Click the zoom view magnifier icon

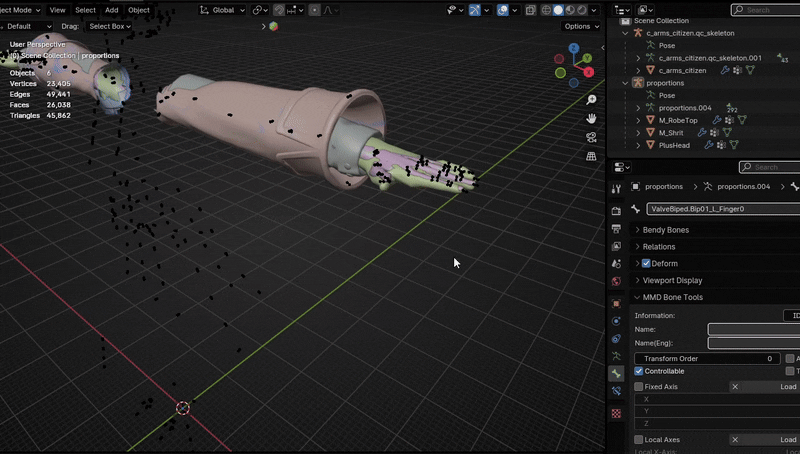pyautogui.click(x=592, y=100)
